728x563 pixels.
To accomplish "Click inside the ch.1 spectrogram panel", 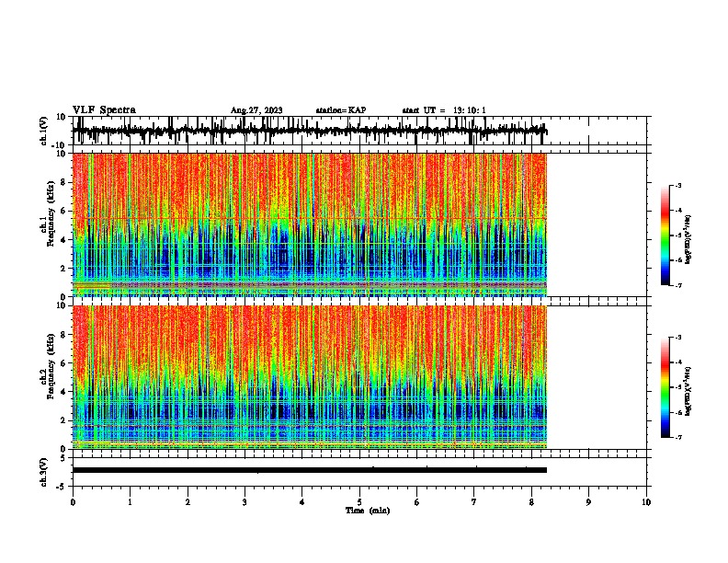I will coord(310,224).
